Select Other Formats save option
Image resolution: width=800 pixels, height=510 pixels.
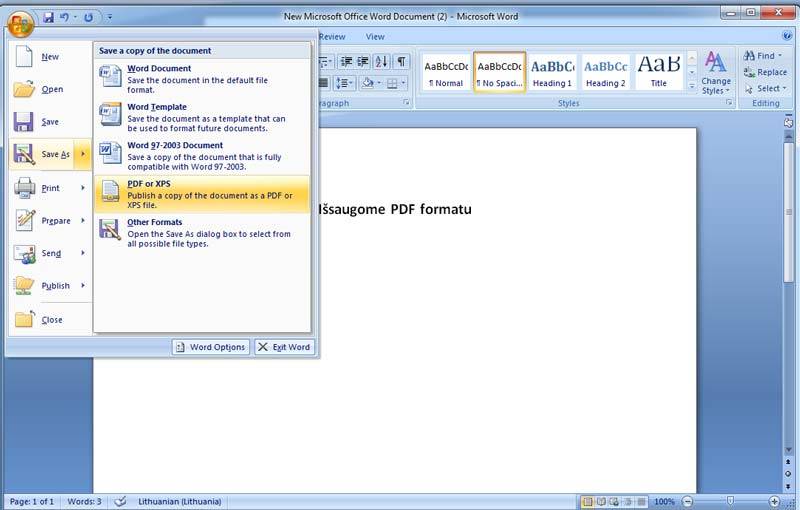202,233
